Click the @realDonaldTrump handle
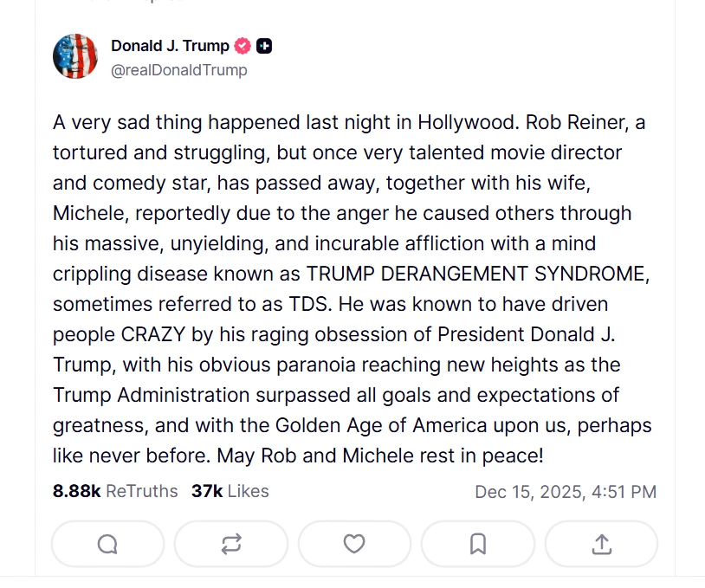The image size is (705, 588). coord(178,70)
